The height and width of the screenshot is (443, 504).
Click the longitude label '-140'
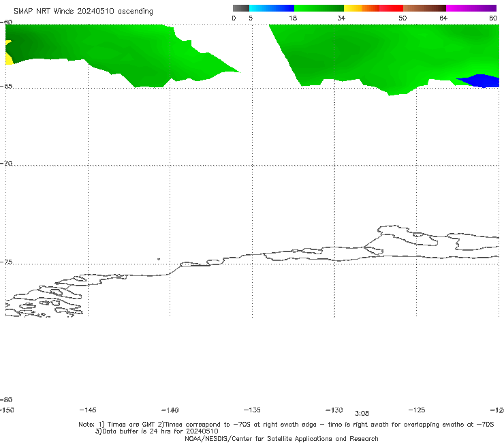pyautogui.click(x=170, y=410)
